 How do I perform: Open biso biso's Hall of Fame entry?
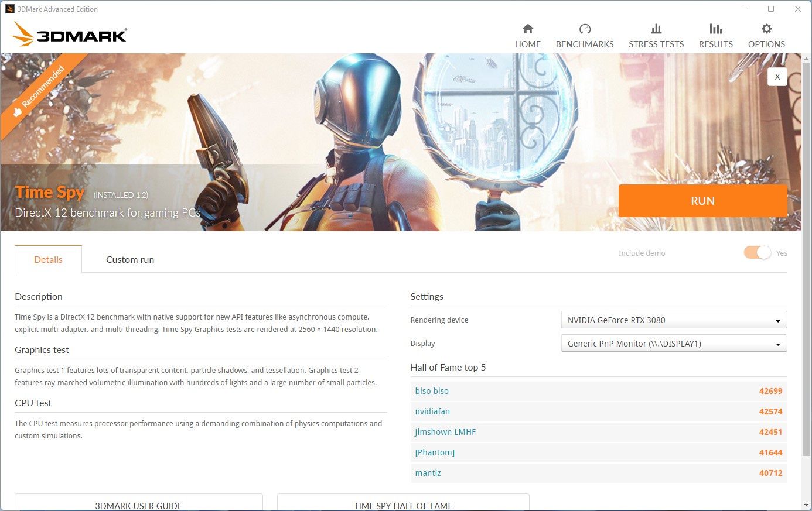432,391
